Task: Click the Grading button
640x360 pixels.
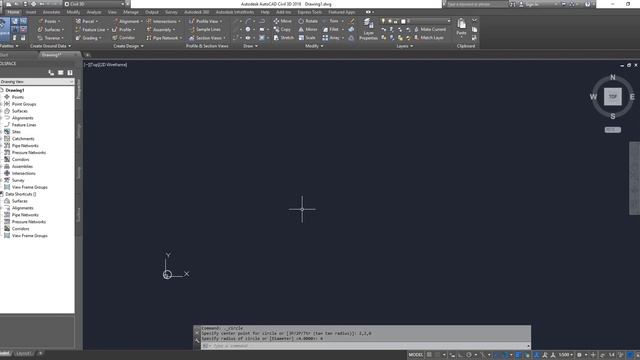Action: [x=88, y=38]
